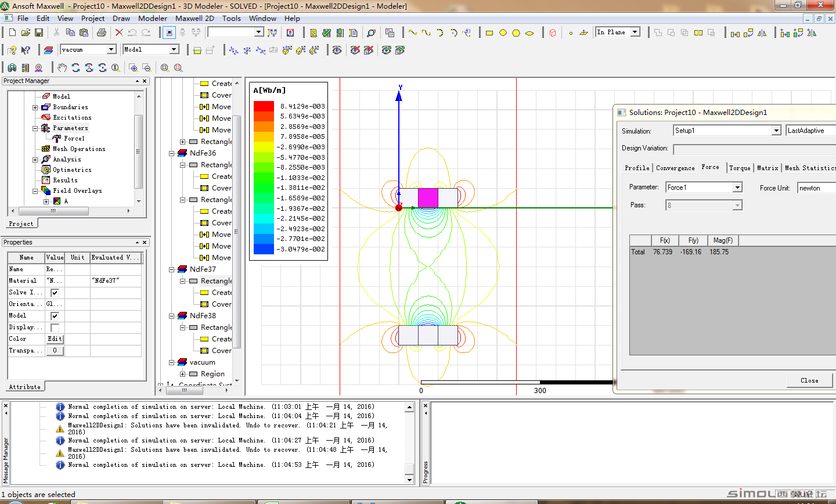
Task: Click the Pan hand tool icon
Action: pos(62,68)
